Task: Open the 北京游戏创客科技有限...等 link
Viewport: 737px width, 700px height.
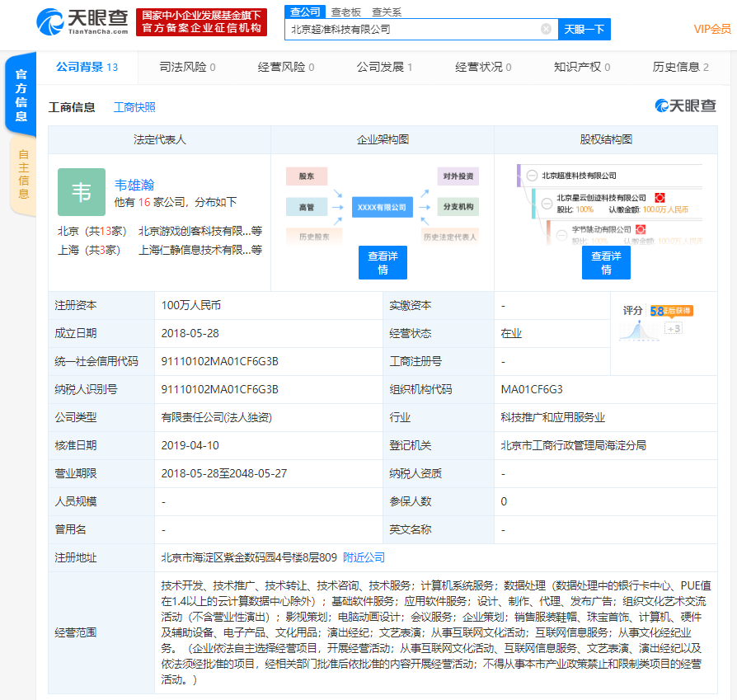Action: [x=200, y=232]
